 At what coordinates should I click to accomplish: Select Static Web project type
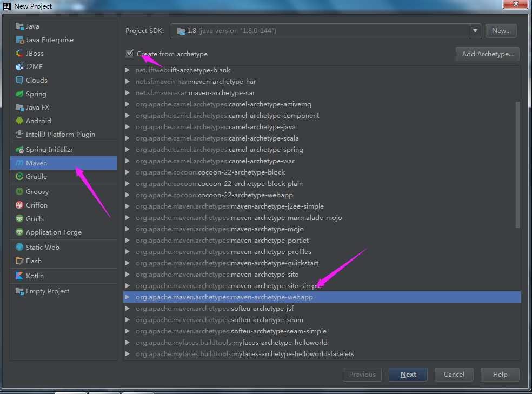point(63,247)
